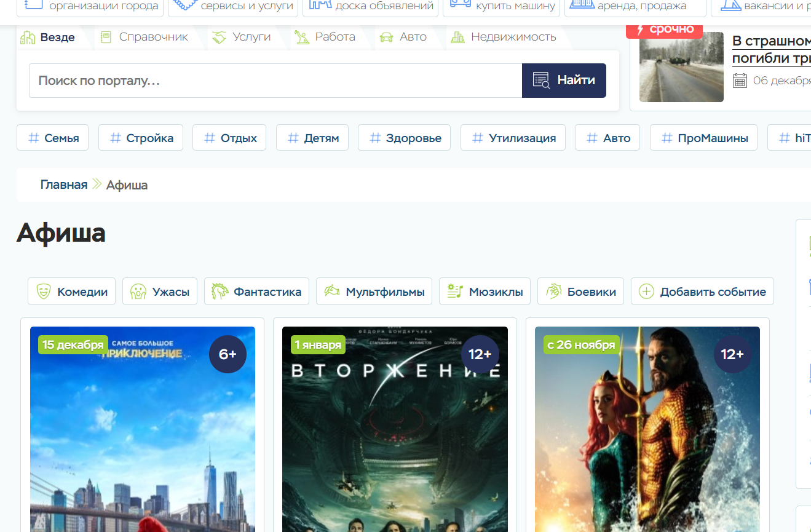811x532 pixels.
Task: Click the Ужасы scream face icon
Action: [x=138, y=292]
